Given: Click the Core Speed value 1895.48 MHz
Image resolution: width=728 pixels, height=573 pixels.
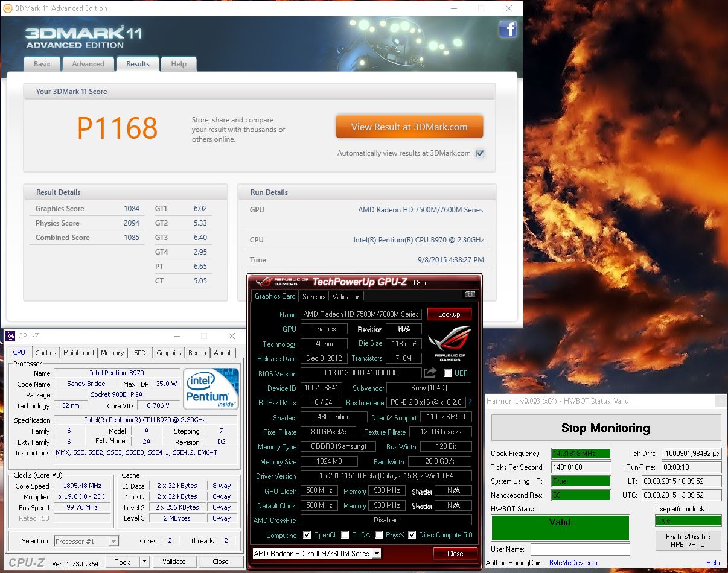Looking at the screenshot, I should coord(83,486).
